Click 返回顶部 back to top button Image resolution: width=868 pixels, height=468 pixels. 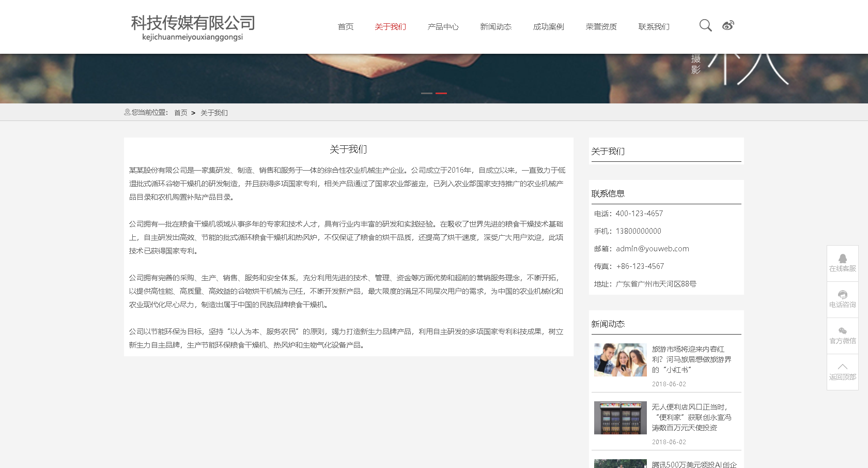coord(843,372)
